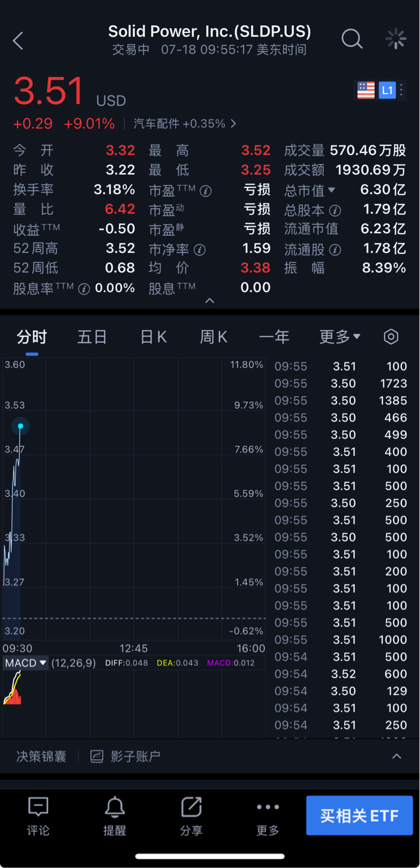
Task: Tap the US flag market icon
Action: [x=366, y=90]
